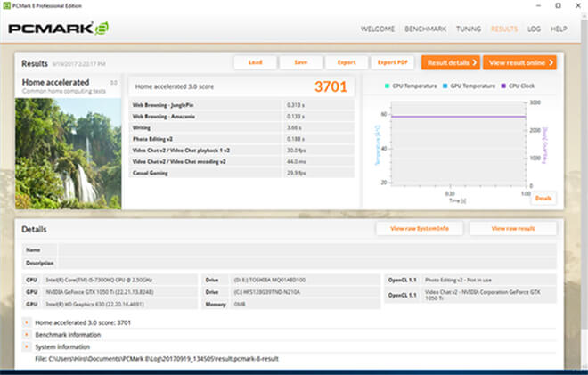Click the Home accelerated heading
Viewport: 588px width, 375px height.
(x=55, y=82)
